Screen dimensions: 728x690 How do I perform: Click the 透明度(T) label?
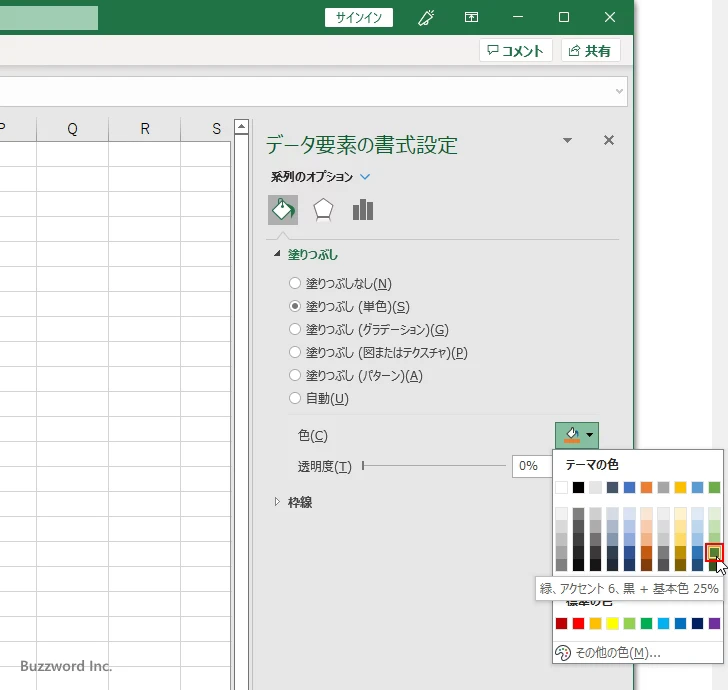(325, 466)
